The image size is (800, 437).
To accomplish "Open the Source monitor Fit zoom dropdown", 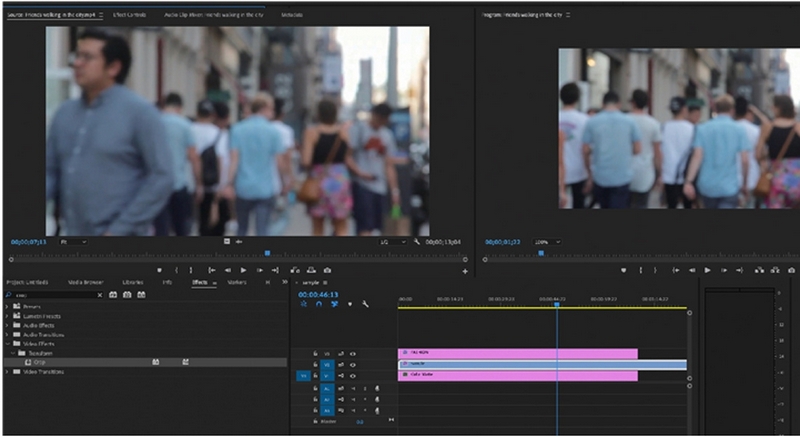I will 74,242.
